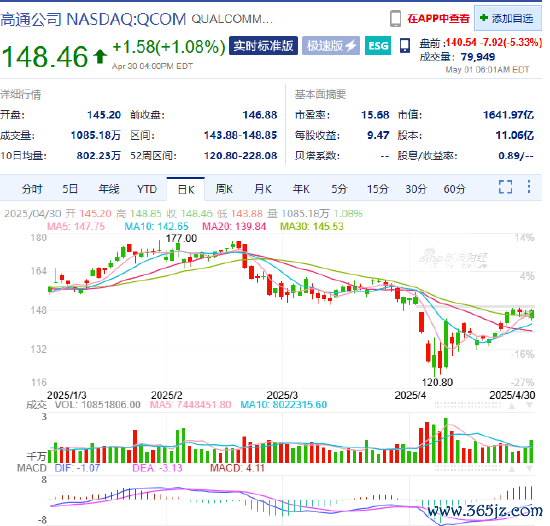Expand the chart to fullscreen
The image size is (550, 526).
tap(505, 187)
